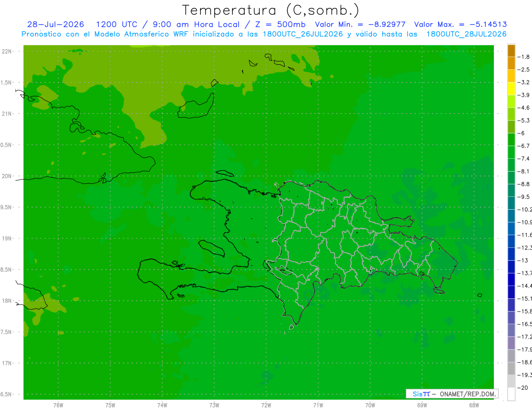
Task: Click the '-8.8' colorbar value
Action: click(524, 184)
